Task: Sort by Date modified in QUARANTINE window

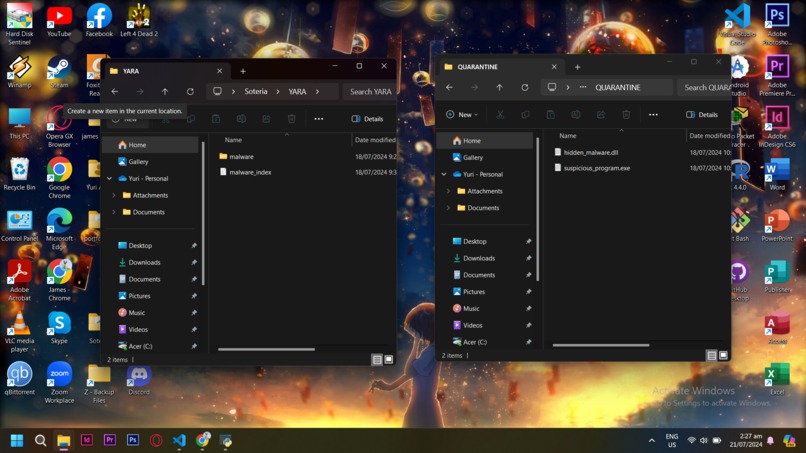Action: pos(709,136)
